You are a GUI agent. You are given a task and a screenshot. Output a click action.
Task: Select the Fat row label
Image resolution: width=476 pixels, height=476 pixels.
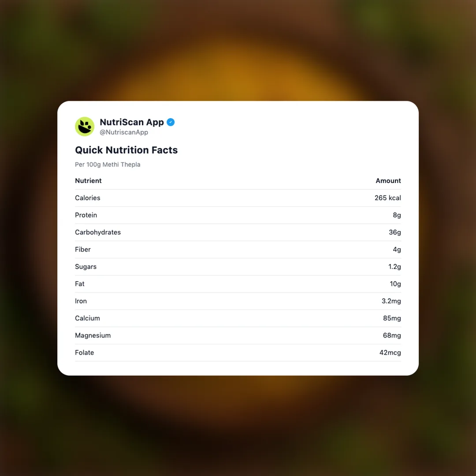(80, 284)
